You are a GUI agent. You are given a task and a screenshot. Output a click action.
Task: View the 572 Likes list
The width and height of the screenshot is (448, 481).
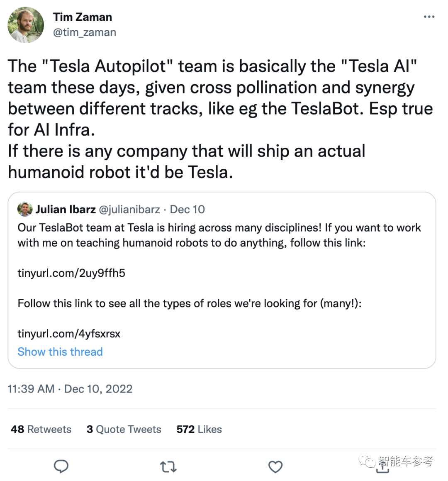pyautogui.click(x=199, y=429)
